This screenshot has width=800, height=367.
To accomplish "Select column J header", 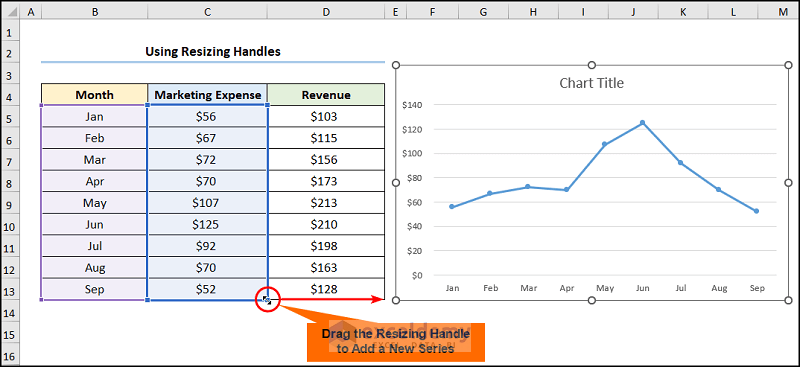I will [633, 12].
